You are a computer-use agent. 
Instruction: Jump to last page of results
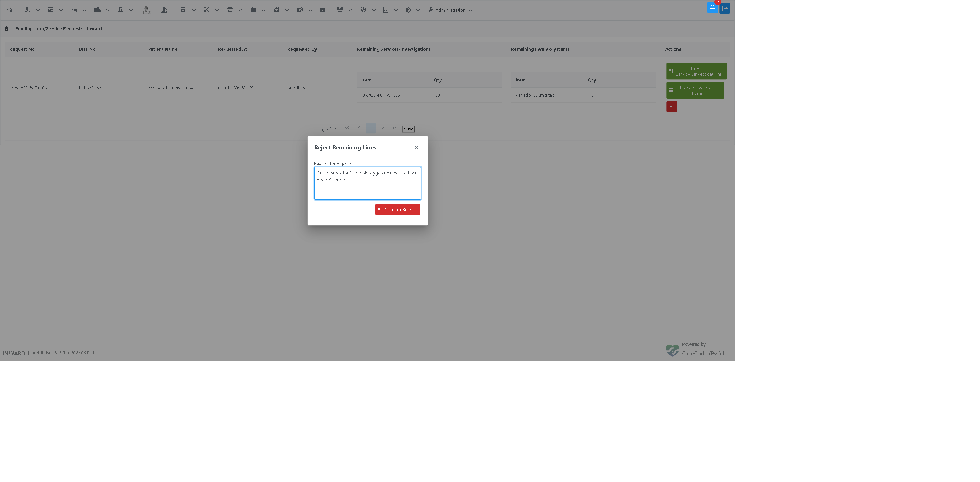coord(394,128)
